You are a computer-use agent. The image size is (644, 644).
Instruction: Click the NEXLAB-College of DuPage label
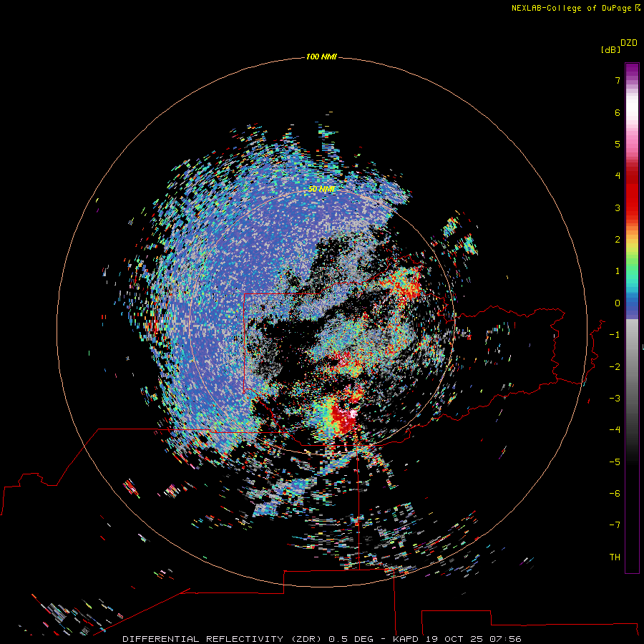pos(576,8)
